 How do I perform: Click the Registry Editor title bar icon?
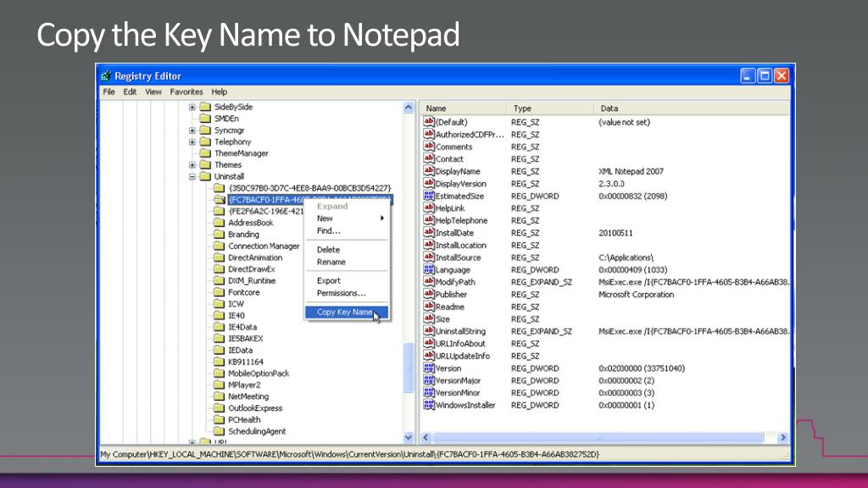[x=106, y=75]
